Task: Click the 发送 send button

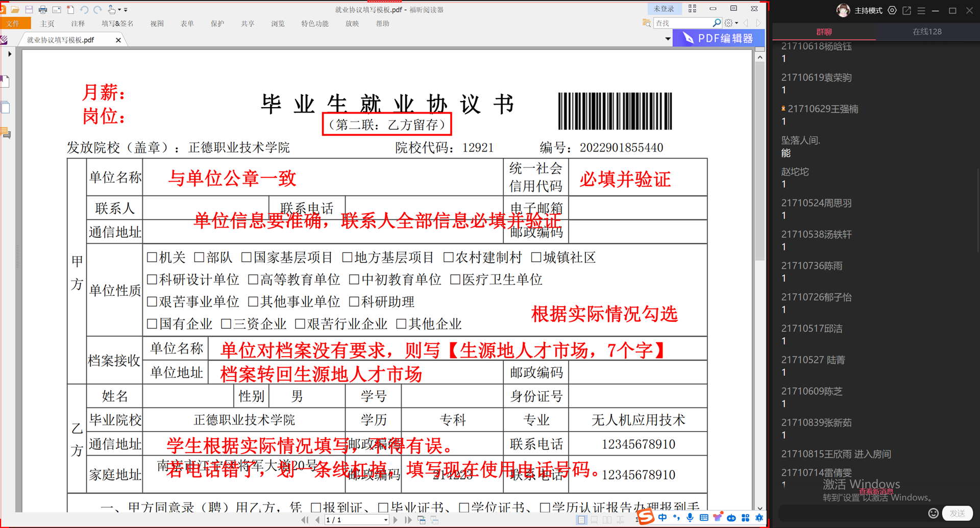Action: (958, 513)
